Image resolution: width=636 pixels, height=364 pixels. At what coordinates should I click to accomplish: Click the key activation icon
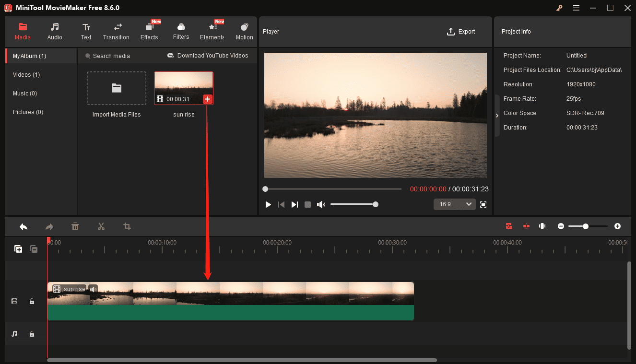559,8
